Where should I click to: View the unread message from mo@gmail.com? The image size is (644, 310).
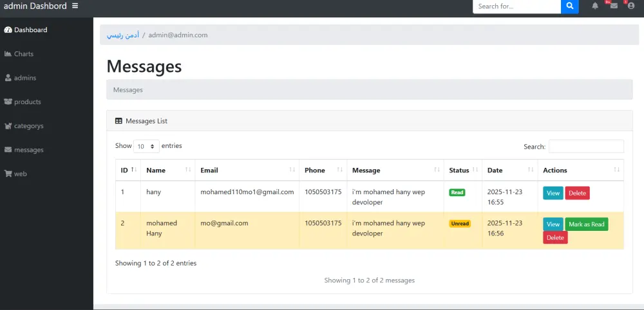(x=553, y=224)
